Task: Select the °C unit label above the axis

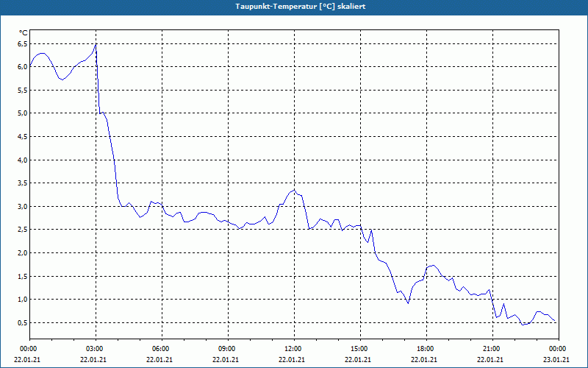Action: 24,33
